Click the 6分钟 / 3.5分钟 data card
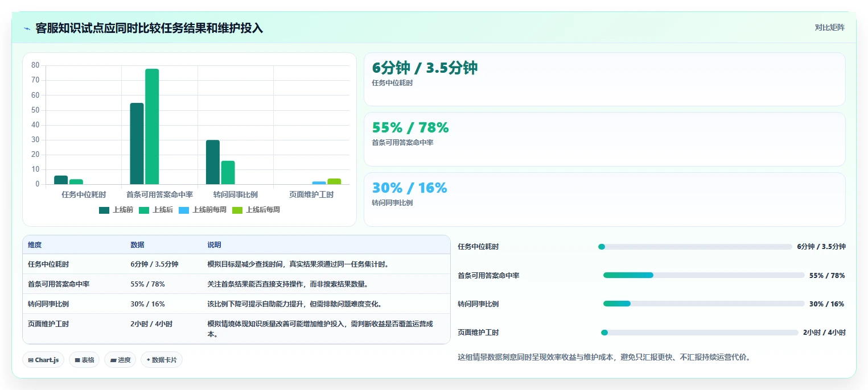This screenshot has width=868, height=390. click(x=604, y=80)
